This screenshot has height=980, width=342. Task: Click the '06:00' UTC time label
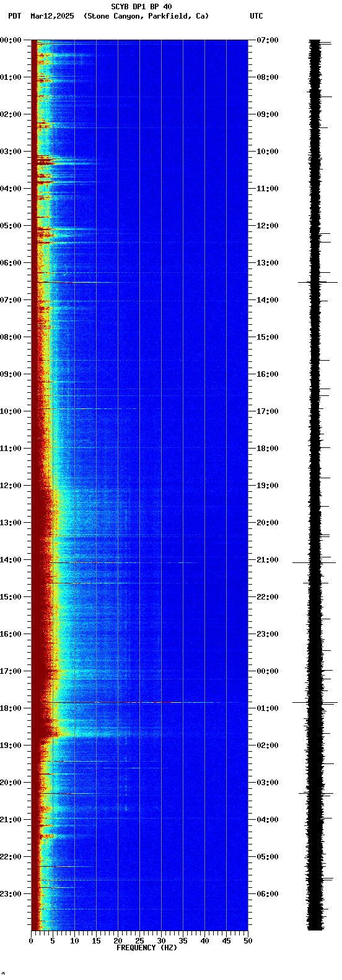268,894
